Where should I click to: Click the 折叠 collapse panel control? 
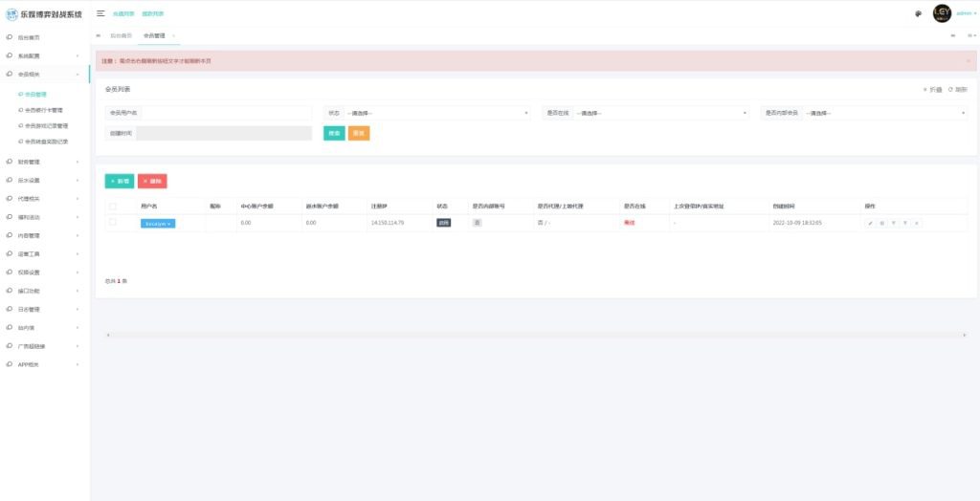(932, 89)
